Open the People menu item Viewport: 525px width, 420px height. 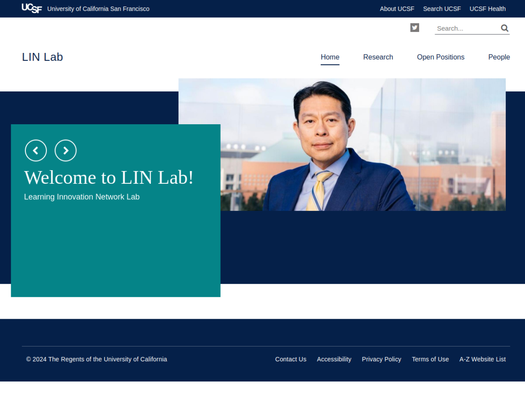point(499,57)
